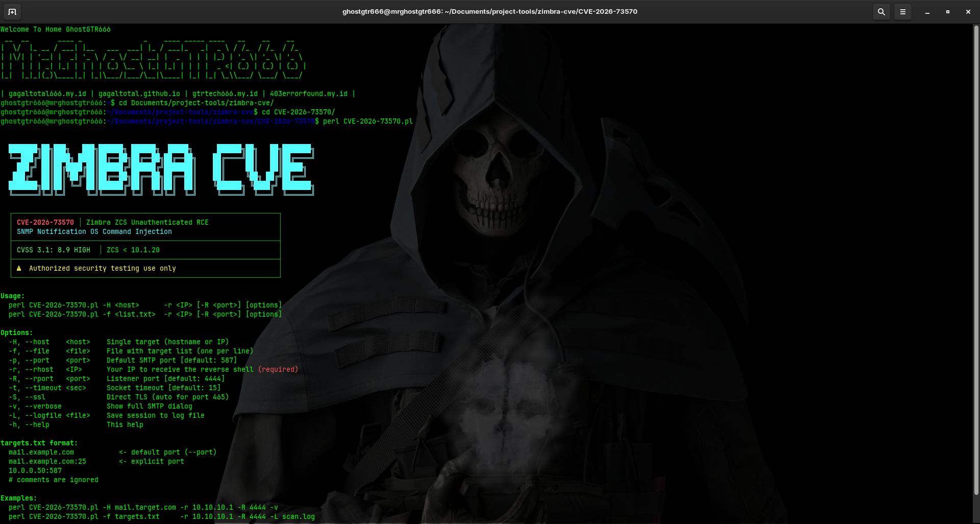Click example command with 'mail.target.com'

143,507
